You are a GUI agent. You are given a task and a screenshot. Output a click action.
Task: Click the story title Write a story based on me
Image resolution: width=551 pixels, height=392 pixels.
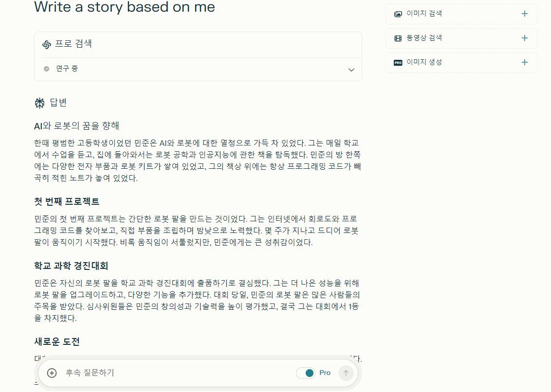124,7
